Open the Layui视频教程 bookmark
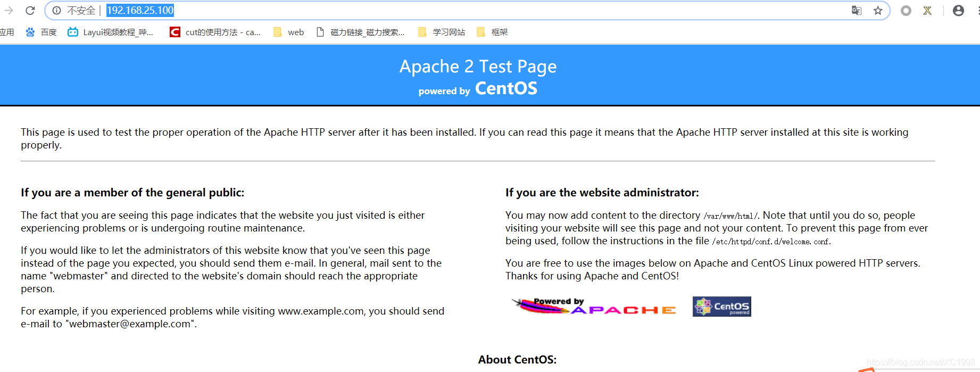 [x=111, y=32]
